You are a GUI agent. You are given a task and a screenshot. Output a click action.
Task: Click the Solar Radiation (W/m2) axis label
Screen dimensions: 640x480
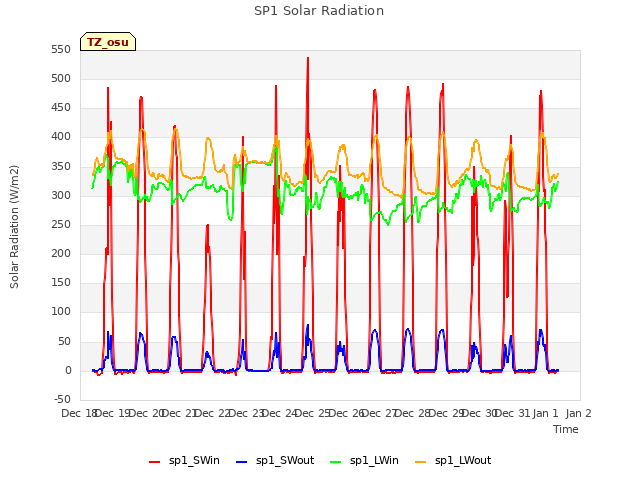pyautogui.click(x=14, y=227)
